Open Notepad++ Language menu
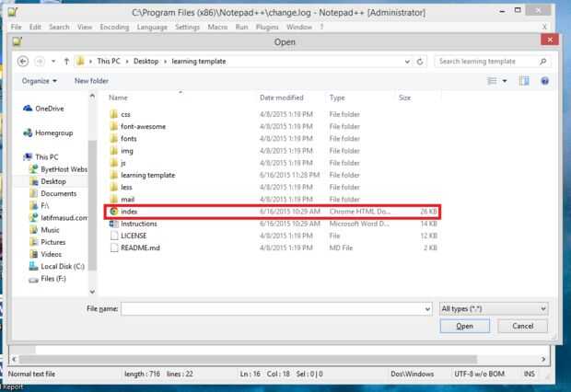Screen dimensions: 571x392 pos(152,27)
